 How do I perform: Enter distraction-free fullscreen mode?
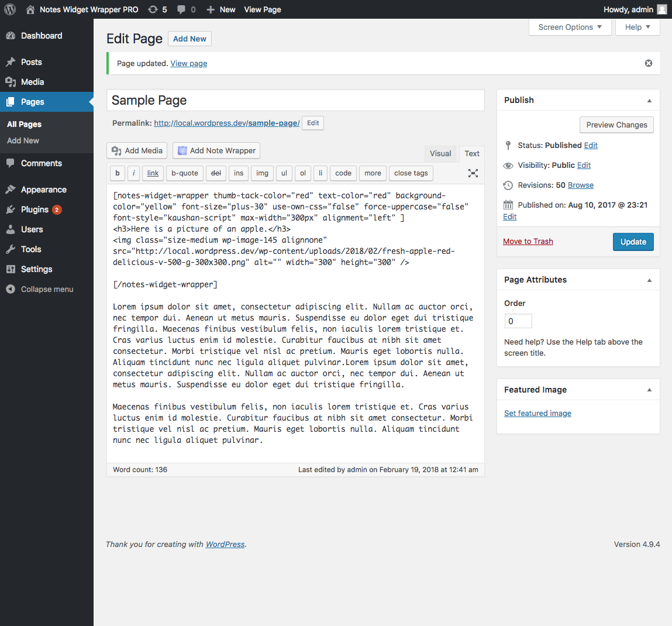(x=473, y=173)
